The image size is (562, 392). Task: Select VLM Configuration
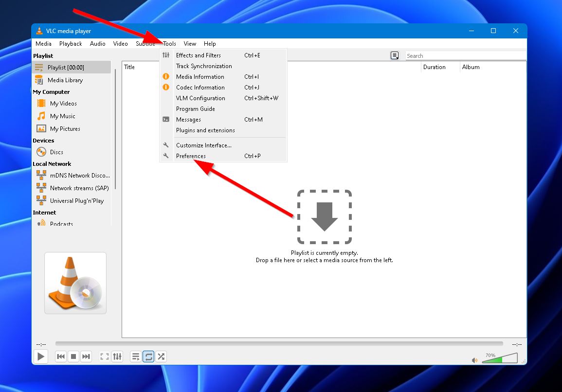(x=223, y=98)
